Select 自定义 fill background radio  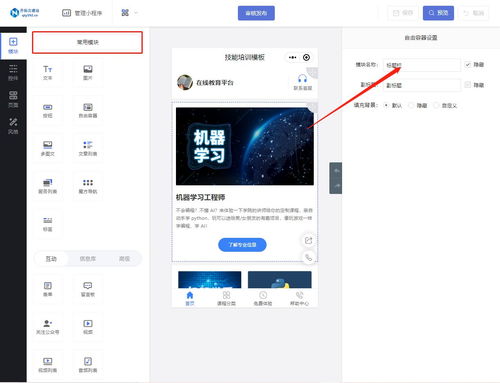(x=436, y=105)
